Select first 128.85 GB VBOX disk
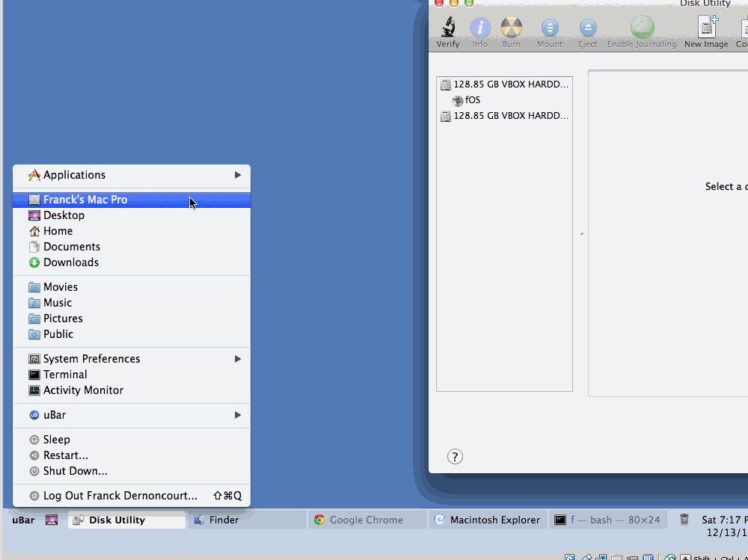The width and height of the screenshot is (748, 560). pyautogui.click(x=504, y=84)
